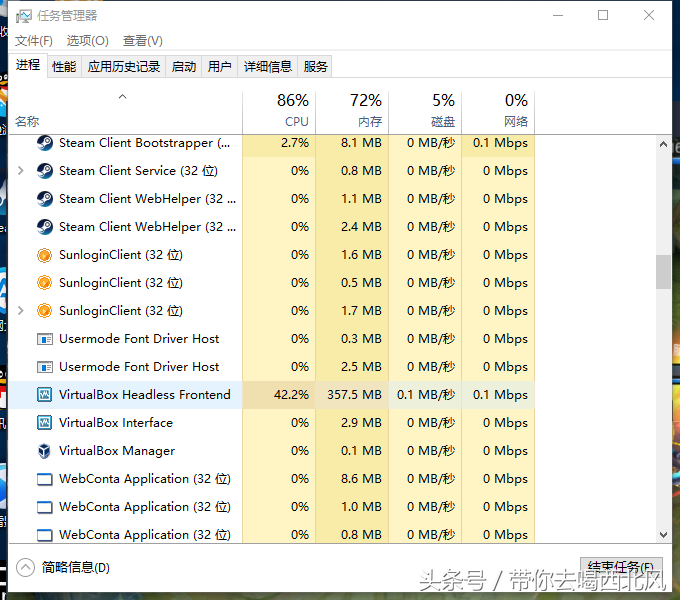The image size is (680, 600).
Task: Open the 文件(F) menu
Action: (x=34, y=41)
